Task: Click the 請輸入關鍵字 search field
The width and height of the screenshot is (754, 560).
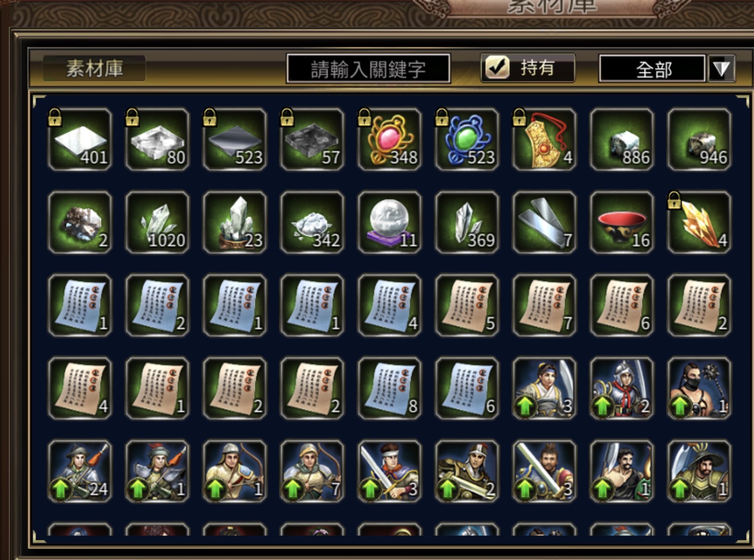Action: click(x=368, y=68)
